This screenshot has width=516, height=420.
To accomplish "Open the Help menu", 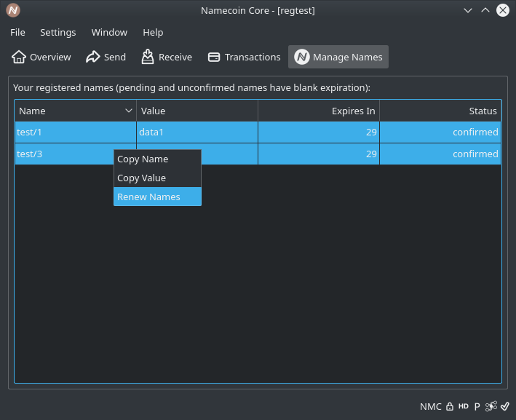I will point(153,32).
